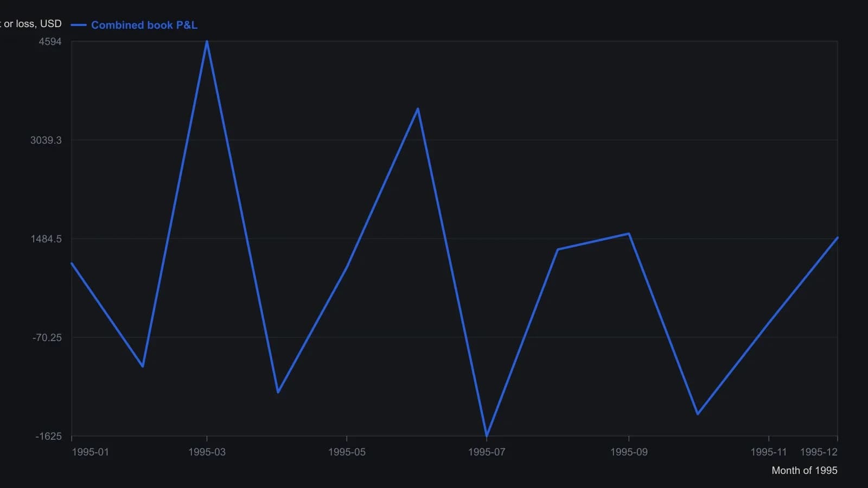Click the x-axis label 1995-11
868x488 pixels.
click(768, 452)
